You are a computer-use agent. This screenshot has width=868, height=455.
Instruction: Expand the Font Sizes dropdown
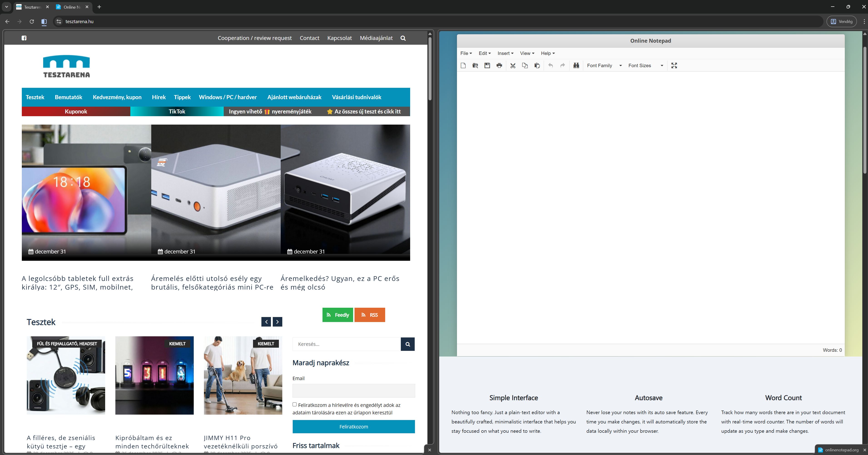pyautogui.click(x=646, y=66)
